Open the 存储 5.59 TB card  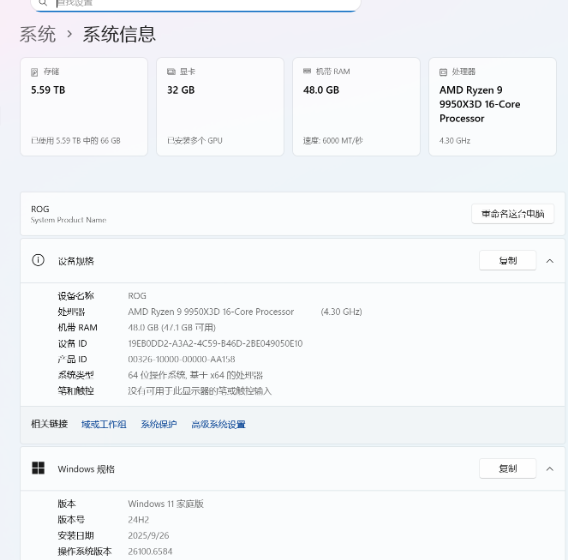(84, 106)
